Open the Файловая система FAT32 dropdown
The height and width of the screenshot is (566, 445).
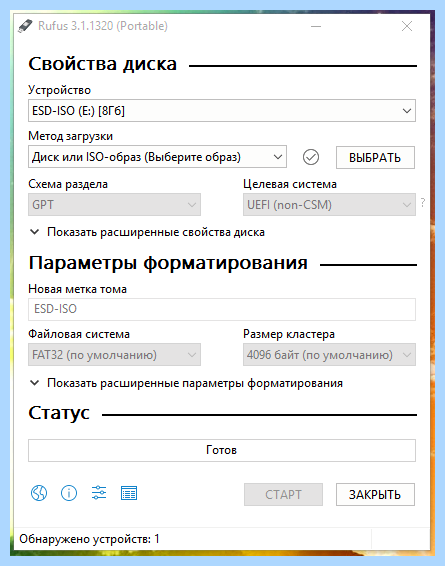[x=114, y=354]
